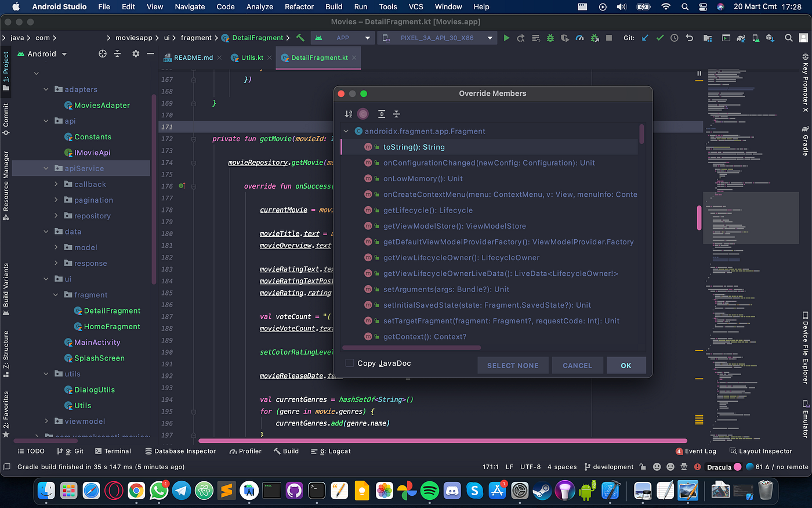Toggle the show classes filter in Override dialog
This screenshot has width=812, height=508.
click(x=363, y=114)
